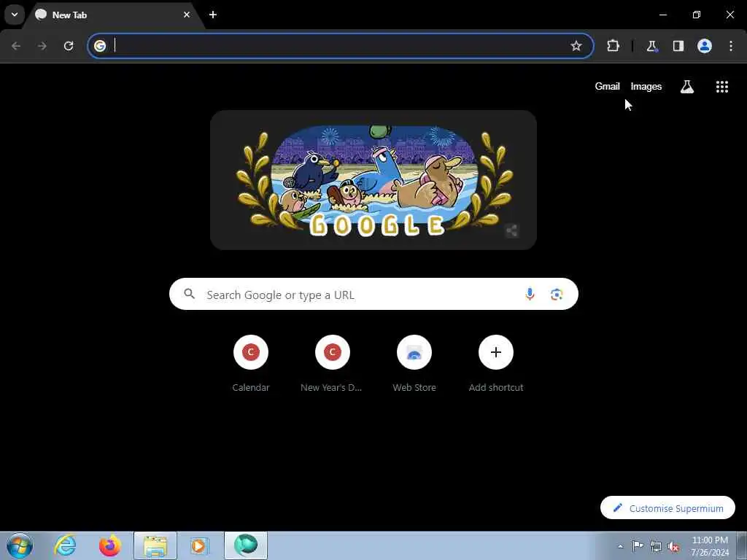Open the Google apps grid

tap(721, 87)
